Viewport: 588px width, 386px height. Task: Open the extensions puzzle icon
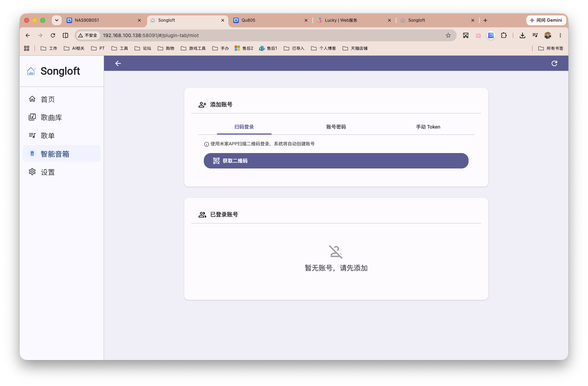(x=504, y=35)
